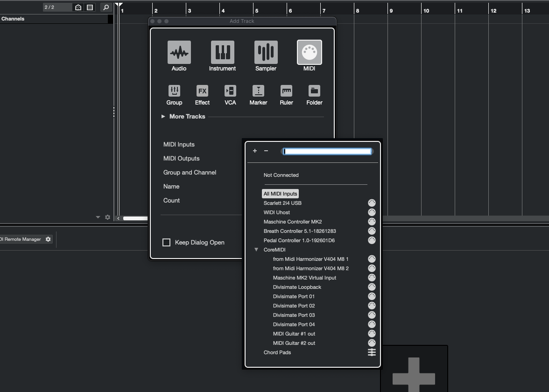Click the MIDI Inputs label

click(x=179, y=145)
